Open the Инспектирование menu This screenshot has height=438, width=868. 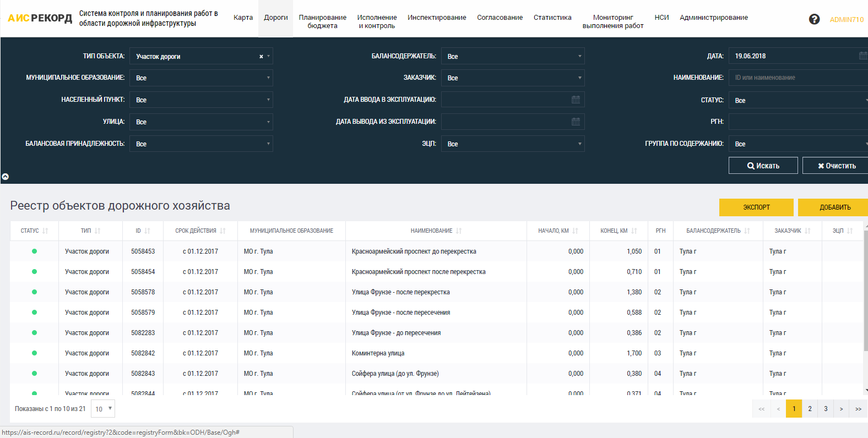[x=437, y=18]
